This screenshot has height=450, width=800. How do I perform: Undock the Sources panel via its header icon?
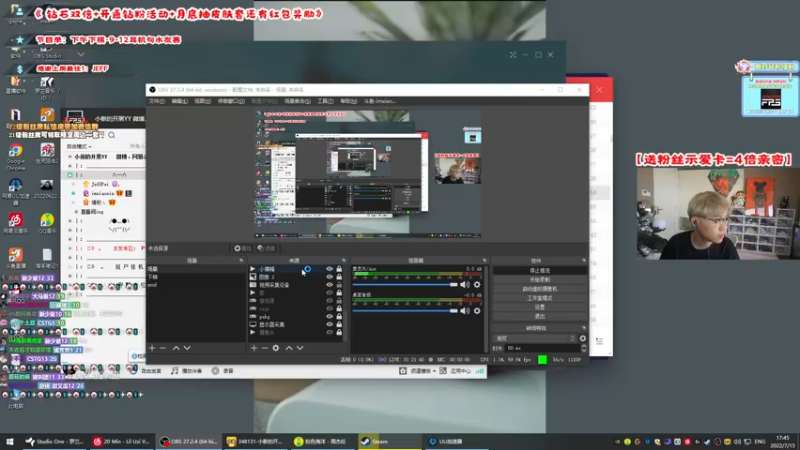343,261
